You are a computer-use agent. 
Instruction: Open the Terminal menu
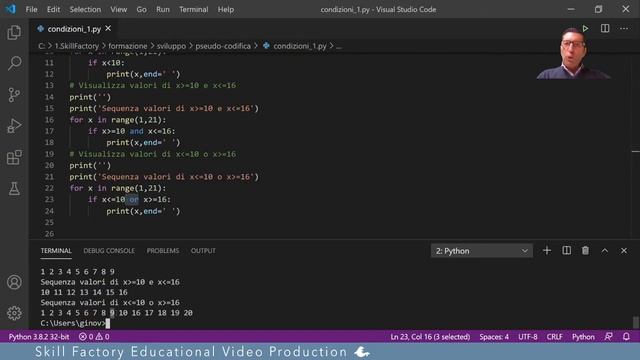(193, 9)
